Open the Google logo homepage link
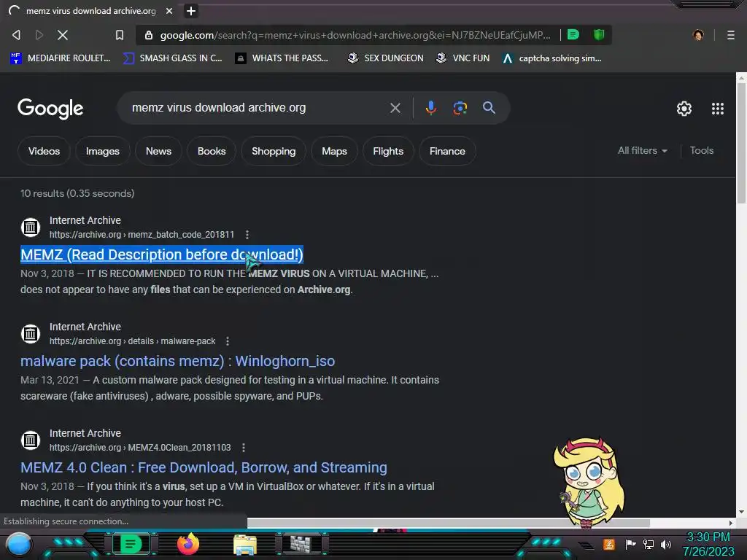 [x=50, y=109]
